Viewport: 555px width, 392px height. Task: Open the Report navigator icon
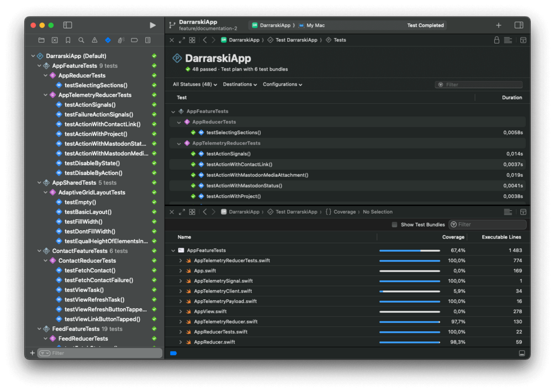point(148,40)
